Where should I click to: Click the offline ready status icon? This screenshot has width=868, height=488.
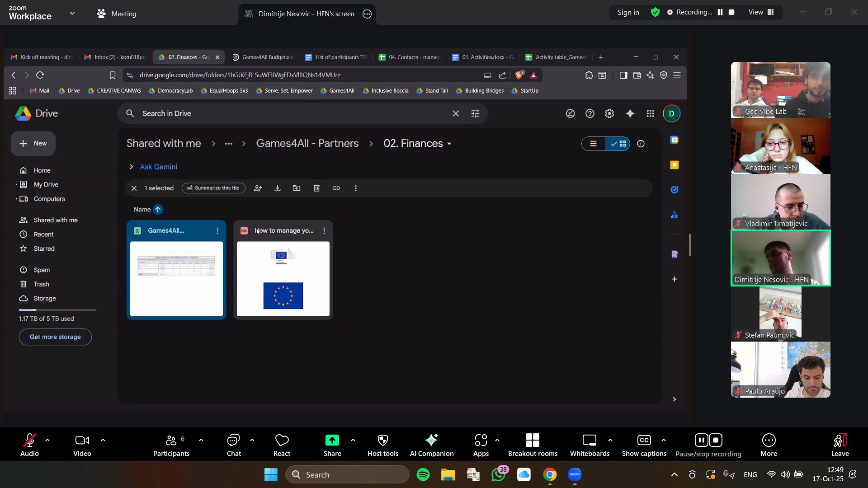[570, 113]
